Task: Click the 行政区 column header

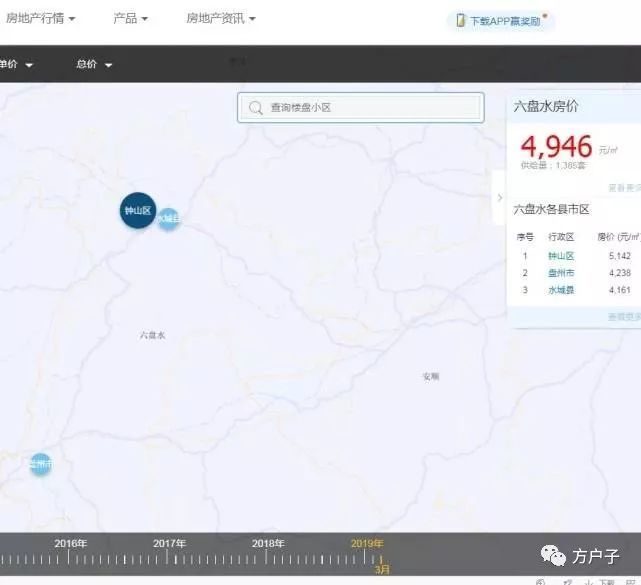Action: click(561, 237)
